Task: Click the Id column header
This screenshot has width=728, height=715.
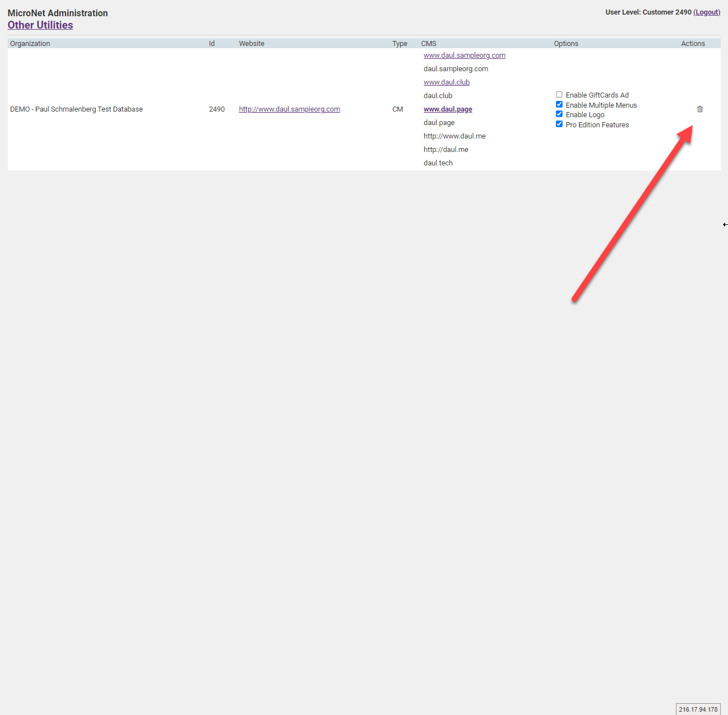Action: (212, 44)
